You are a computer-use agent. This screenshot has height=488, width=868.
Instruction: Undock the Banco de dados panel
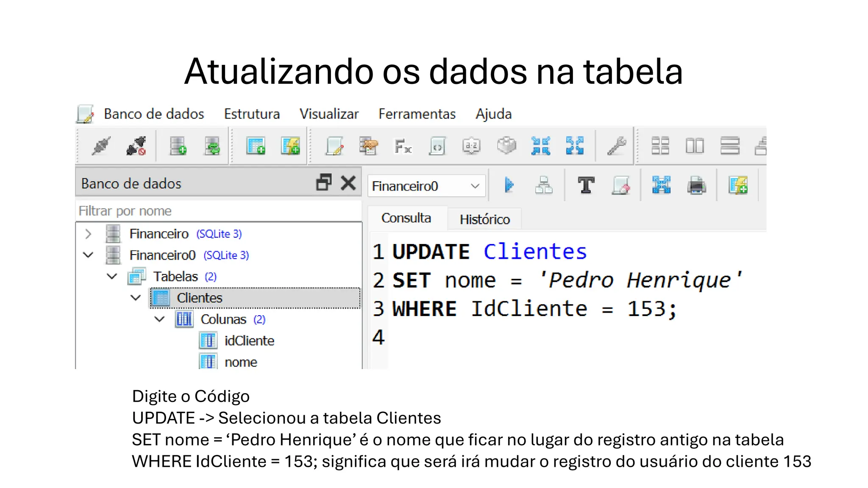(324, 183)
